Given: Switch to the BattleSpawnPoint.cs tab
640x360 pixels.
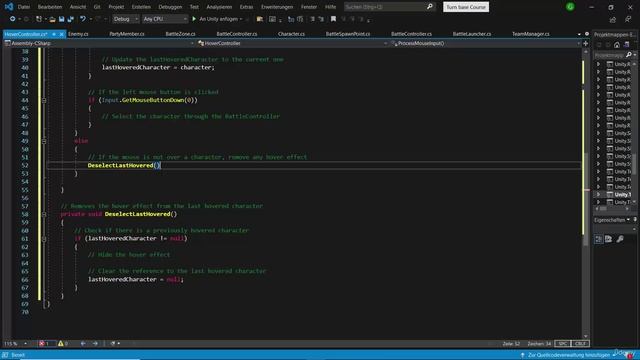Looking at the screenshot, I should point(348,34).
